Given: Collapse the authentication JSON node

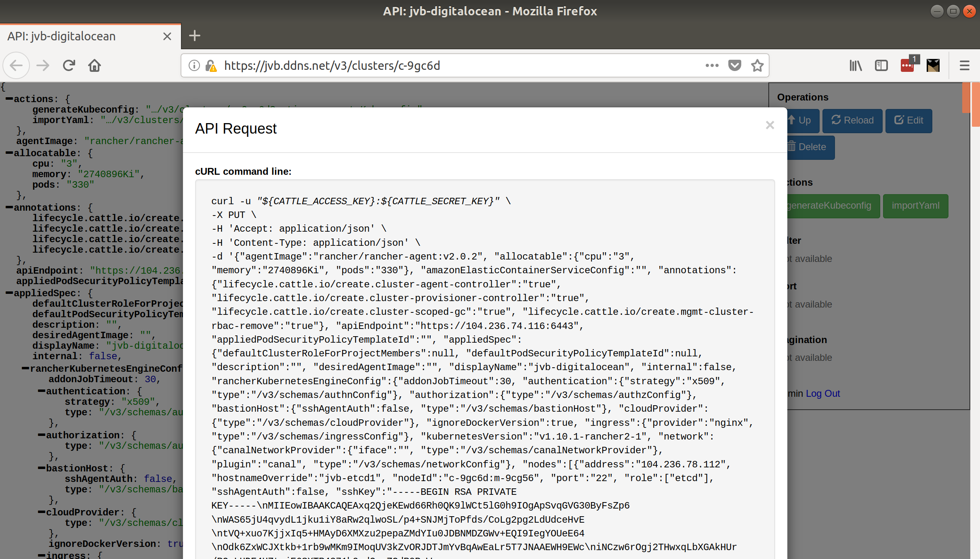Looking at the screenshot, I should click(x=41, y=391).
